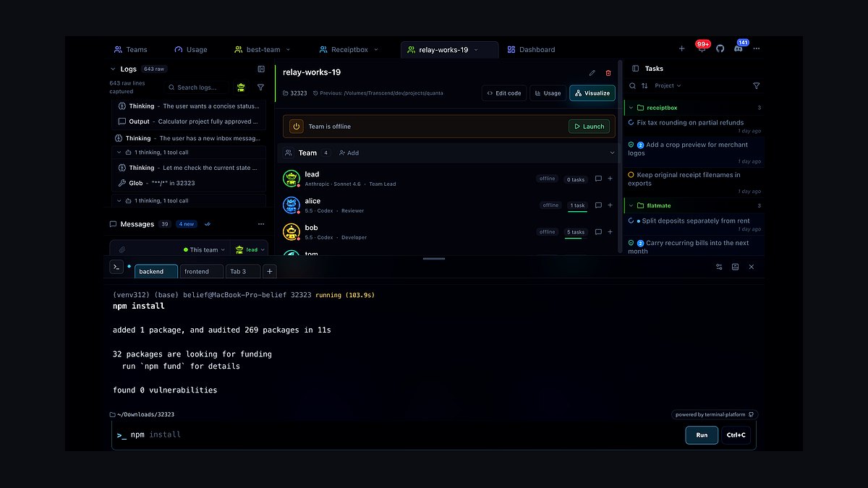The width and height of the screenshot is (868, 488).
Task: Click the plus icon in top bar
Action: click(x=681, y=49)
